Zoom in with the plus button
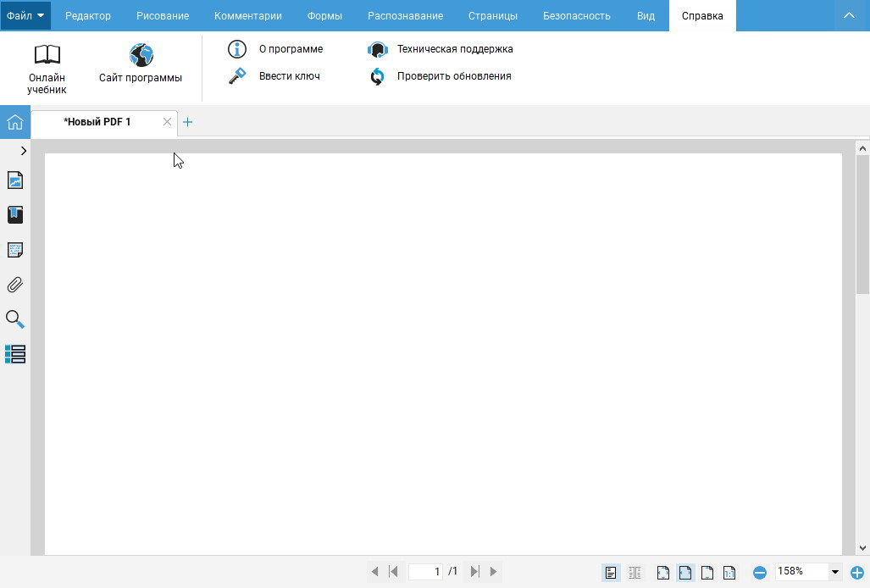 pyautogui.click(x=857, y=573)
